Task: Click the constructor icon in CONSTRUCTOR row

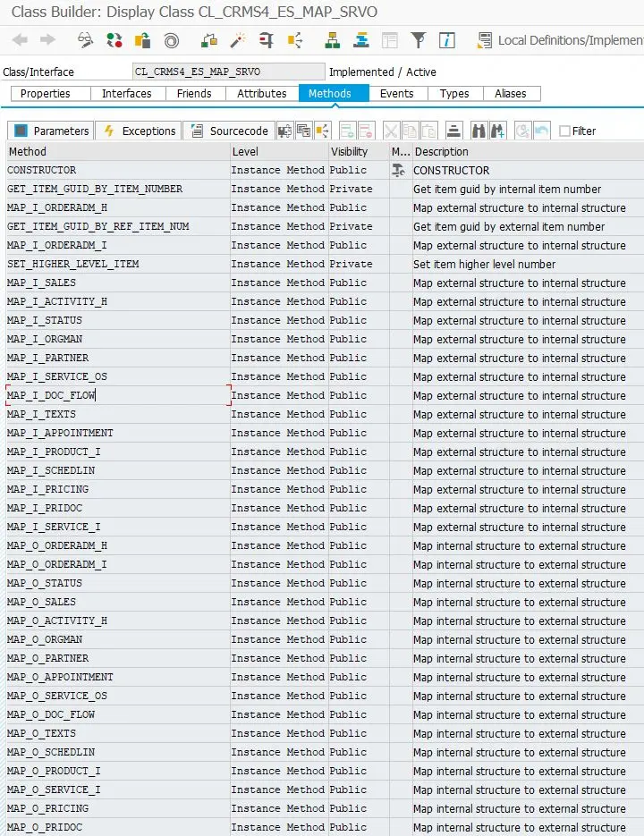Action: pos(398,170)
